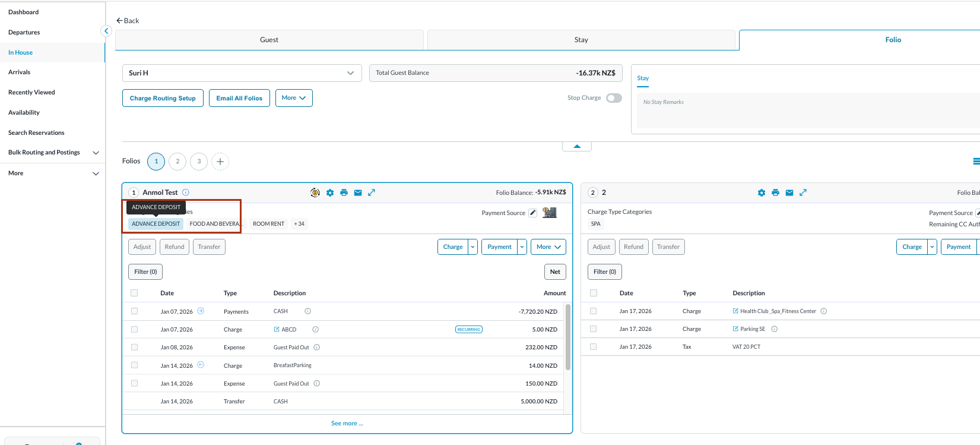This screenshot has width=980, height=445.
Task: Switch to the Guest tab
Action: [269, 40]
